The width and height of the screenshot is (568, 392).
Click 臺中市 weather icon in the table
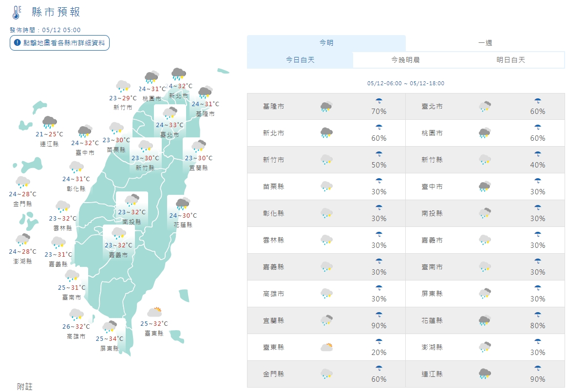coord(485,187)
